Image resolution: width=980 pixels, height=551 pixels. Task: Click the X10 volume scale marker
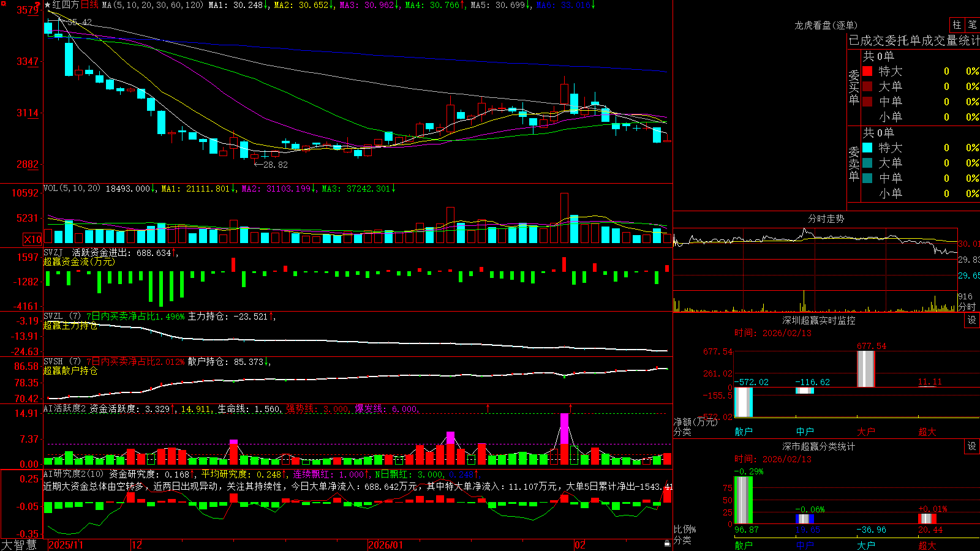click(x=32, y=239)
